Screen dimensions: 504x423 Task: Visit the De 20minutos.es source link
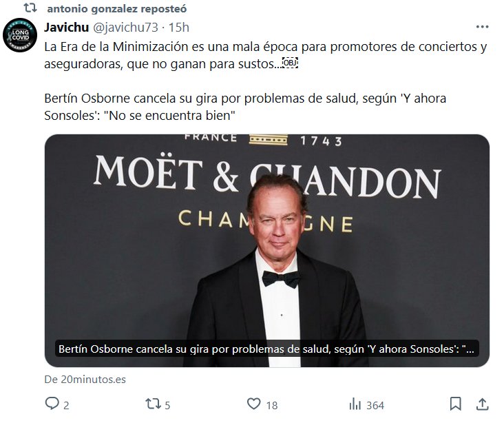[85, 380]
